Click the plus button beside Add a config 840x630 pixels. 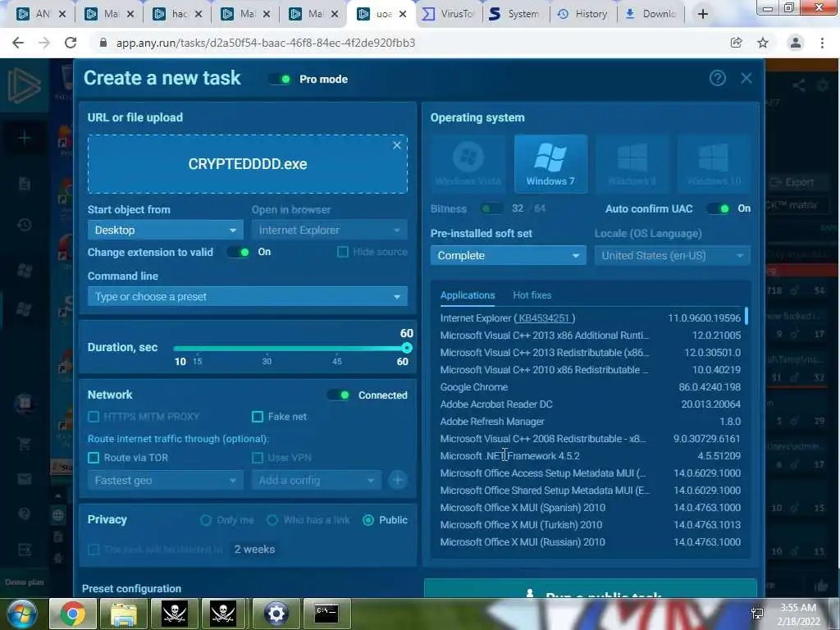[x=398, y=480]
